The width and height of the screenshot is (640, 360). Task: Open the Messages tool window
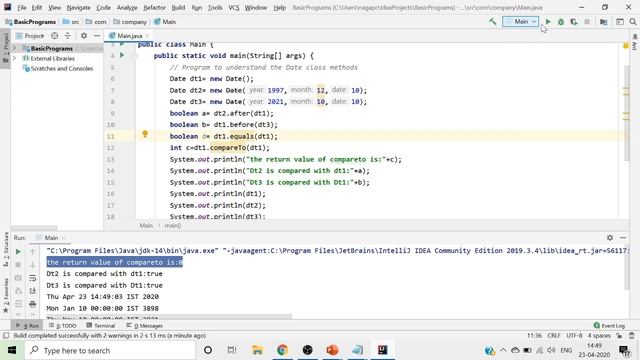[x=144, y=326]
